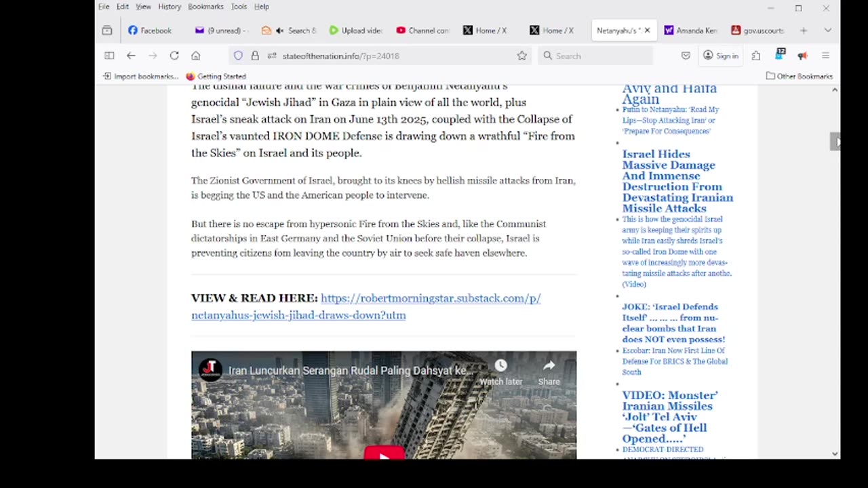Open tracking protection shield
Image resolution: width=868 pixels, height=488 pixels.
238,56
